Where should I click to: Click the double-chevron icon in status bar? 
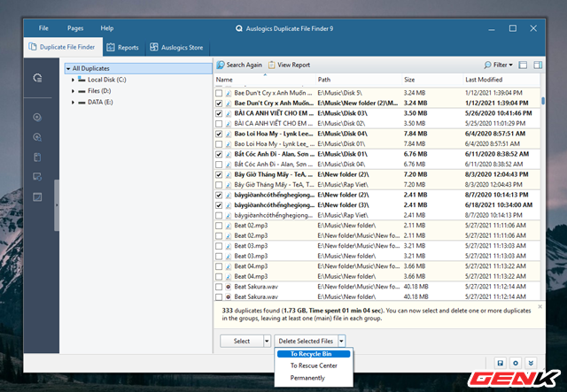coord(531,363)
